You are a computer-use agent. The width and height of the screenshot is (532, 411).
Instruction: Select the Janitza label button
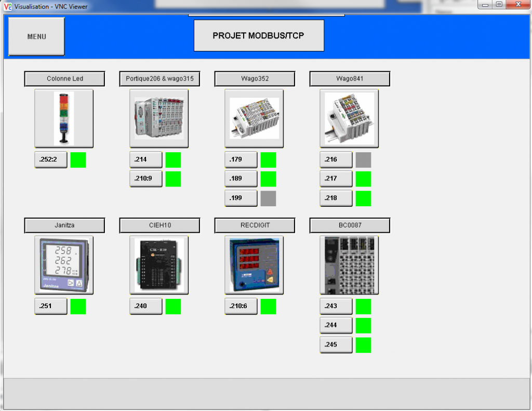coord(64,226)
